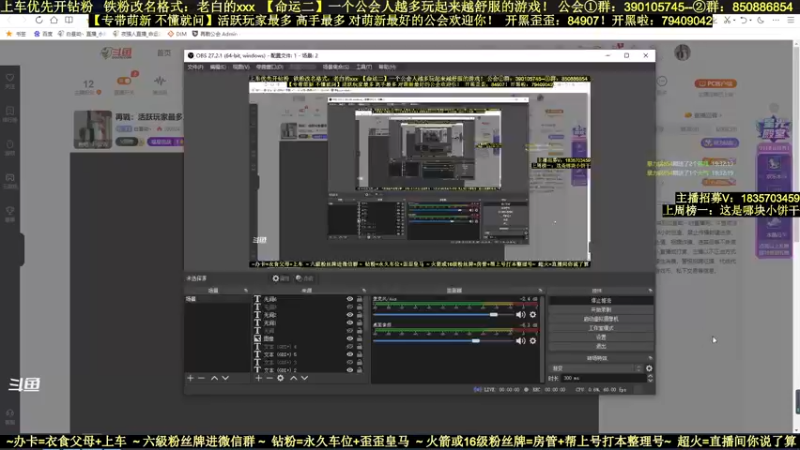Open 桌面音频 audio settings gear

click(x=533, y=341)
